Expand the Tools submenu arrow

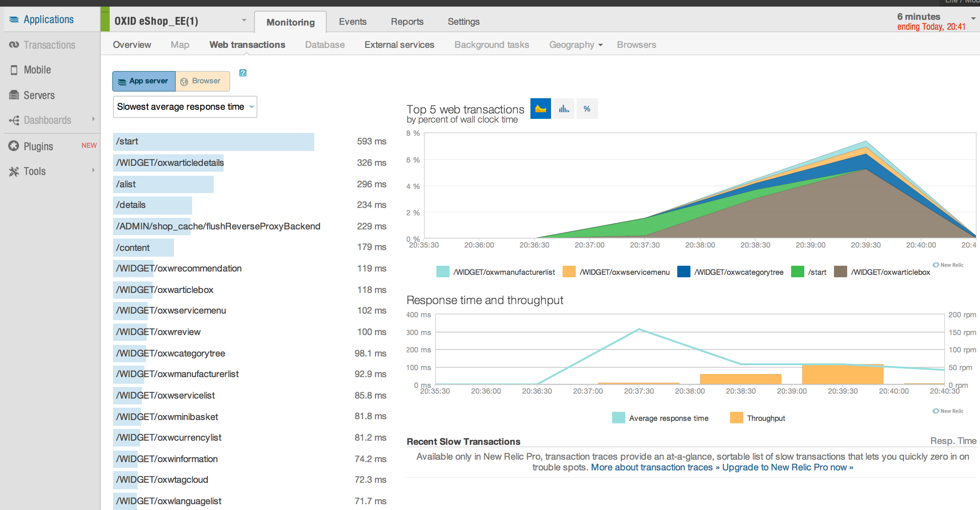point(93,170)
